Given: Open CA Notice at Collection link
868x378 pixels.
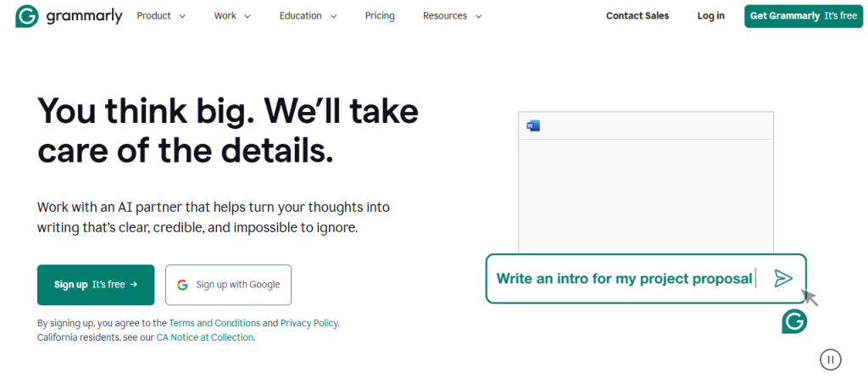Looking at the screenshot, I should click(x=204, y=337).
